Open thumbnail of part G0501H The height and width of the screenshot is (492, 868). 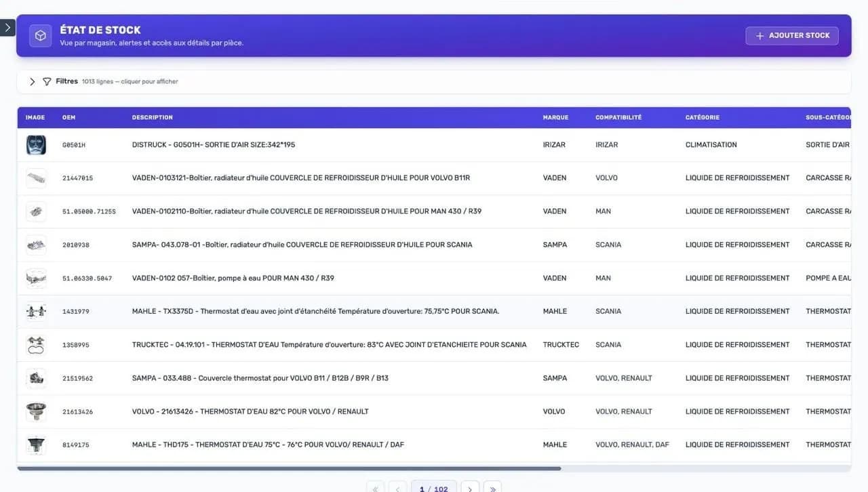tap(36, 145)
